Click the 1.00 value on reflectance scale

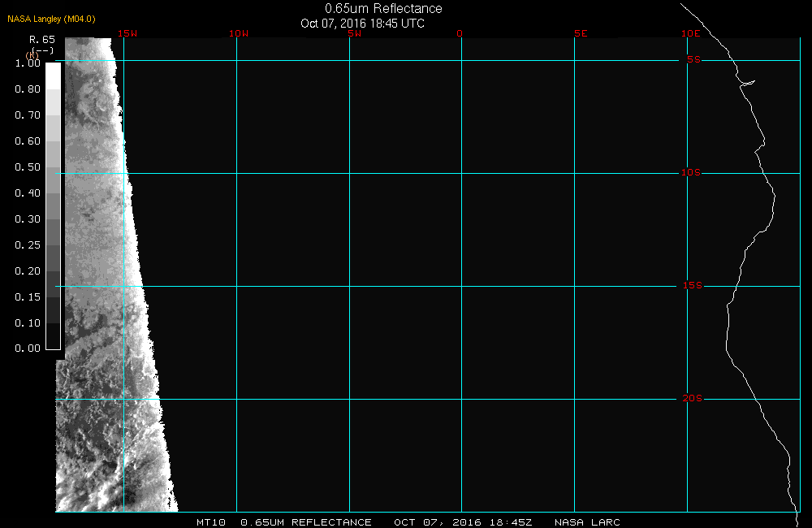[28, 63]
